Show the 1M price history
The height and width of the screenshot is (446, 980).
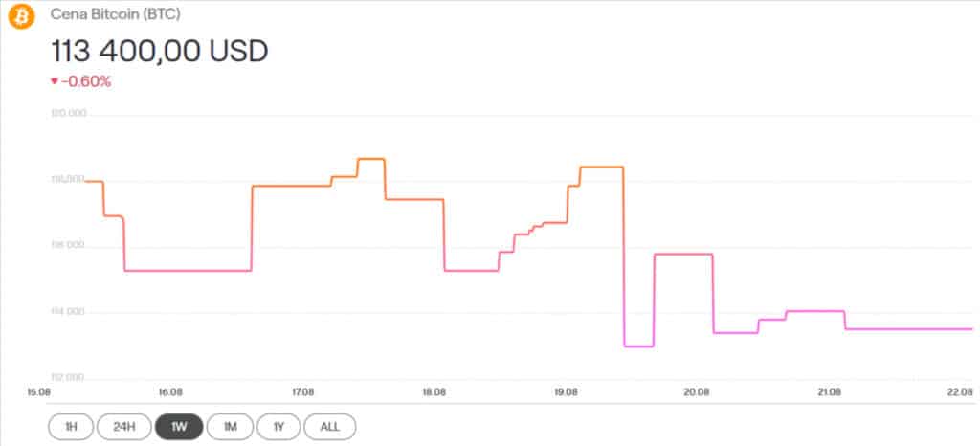coord(229,426)
